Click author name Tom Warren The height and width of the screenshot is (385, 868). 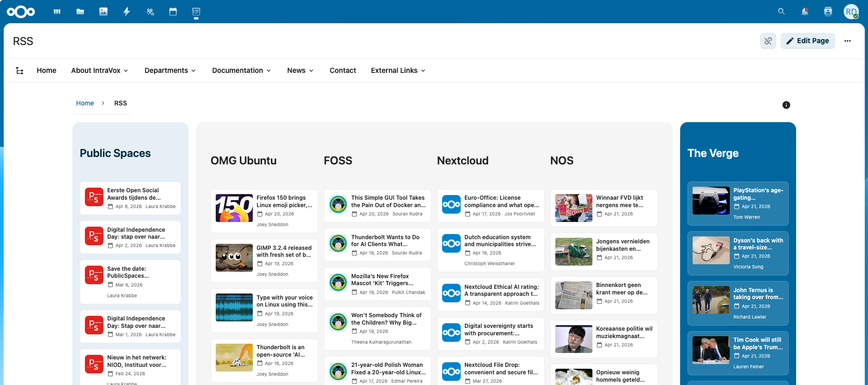(746, 217)
